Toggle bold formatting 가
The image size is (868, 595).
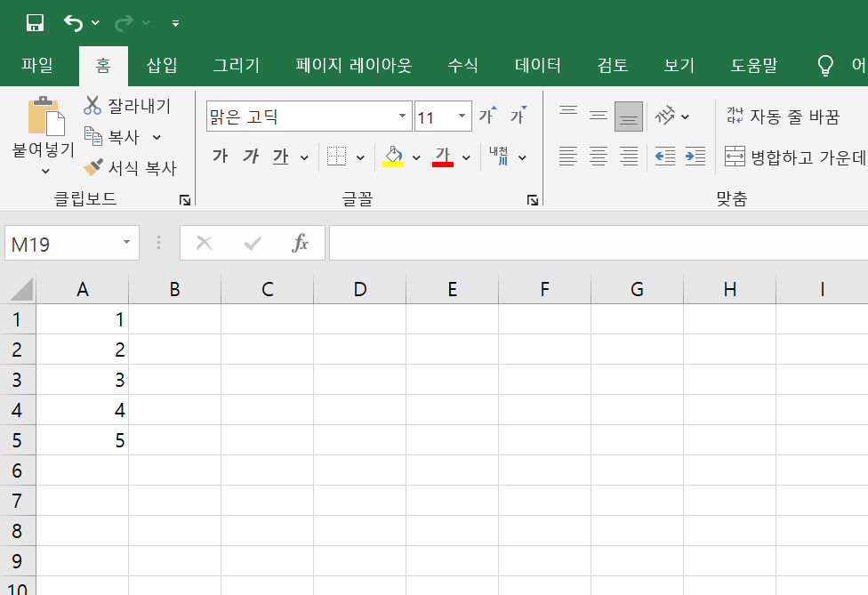220,157
